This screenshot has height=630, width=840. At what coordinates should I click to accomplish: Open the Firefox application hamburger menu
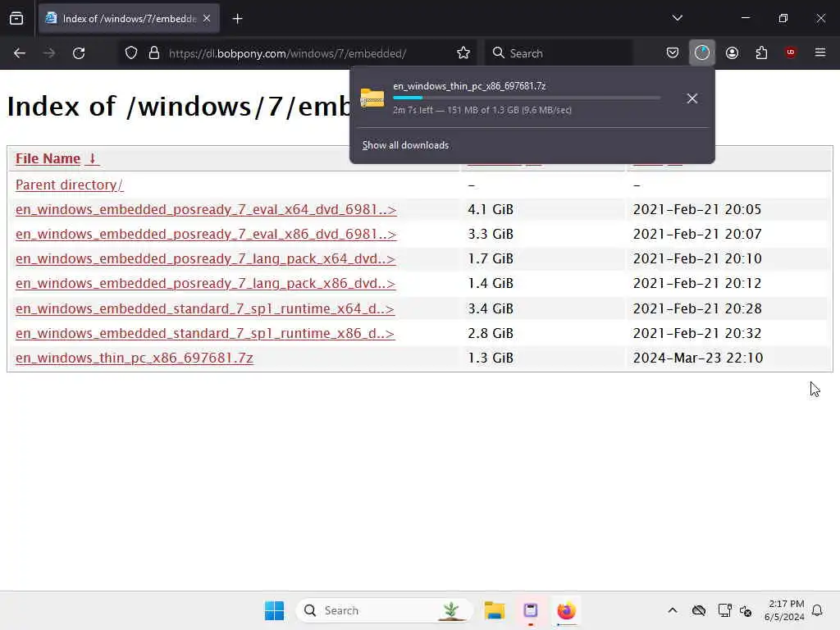pos(819,52)
